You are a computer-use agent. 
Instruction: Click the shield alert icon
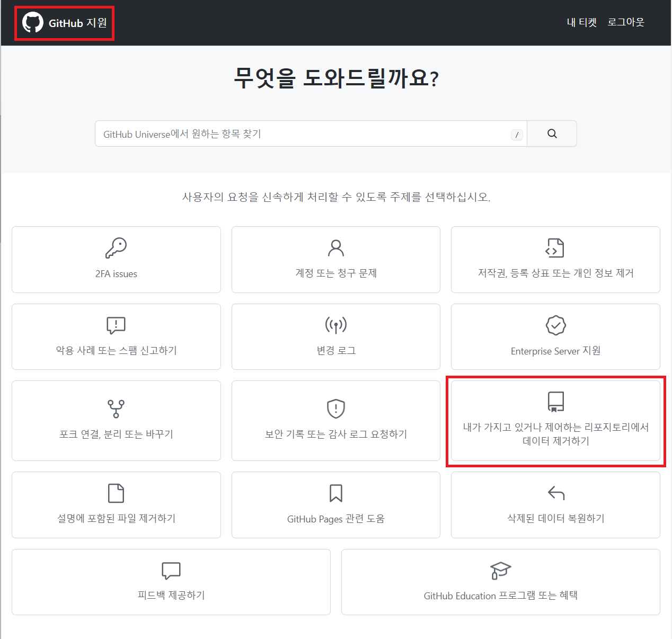[x=336, y=409]
